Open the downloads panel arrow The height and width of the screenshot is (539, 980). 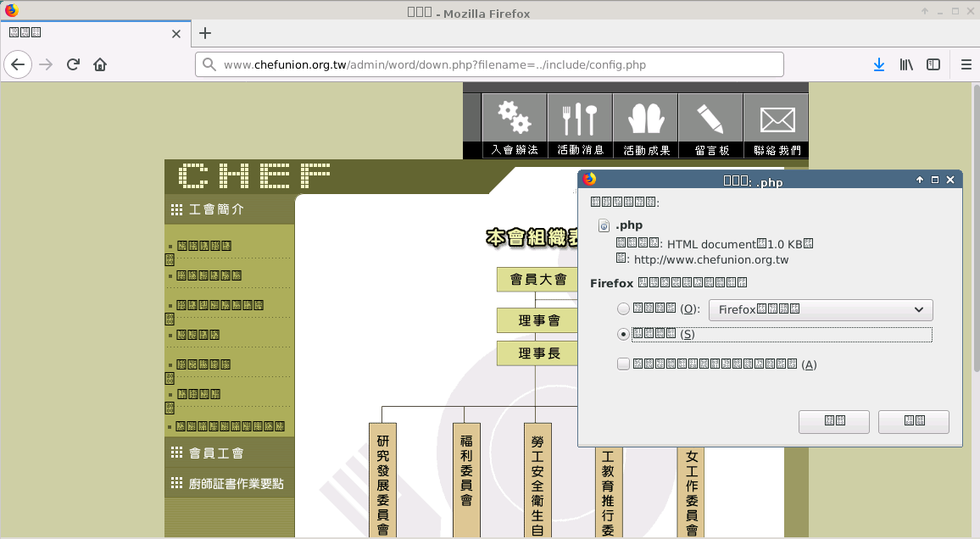coord(879,64)
